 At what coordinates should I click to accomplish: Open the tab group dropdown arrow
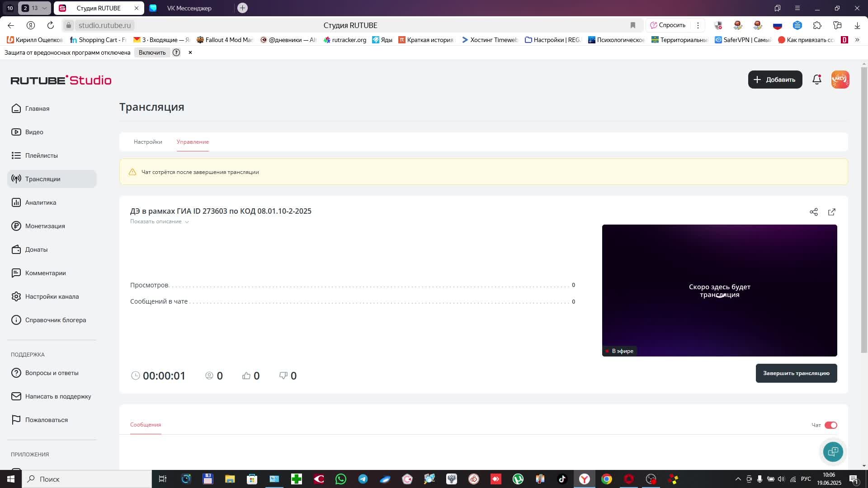pos(44,8)
